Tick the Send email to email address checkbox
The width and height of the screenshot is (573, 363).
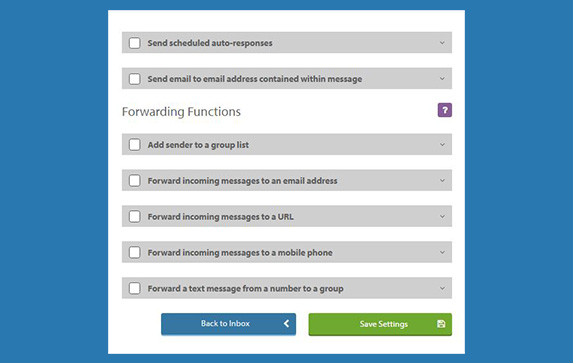(x=134, y=79)
